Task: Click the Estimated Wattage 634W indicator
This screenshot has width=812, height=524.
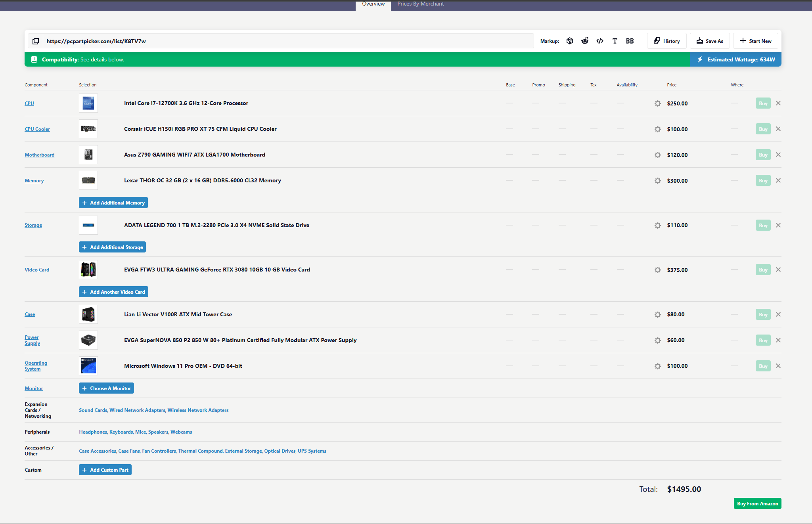Action: pyautogui.click(x=736, y=59)
